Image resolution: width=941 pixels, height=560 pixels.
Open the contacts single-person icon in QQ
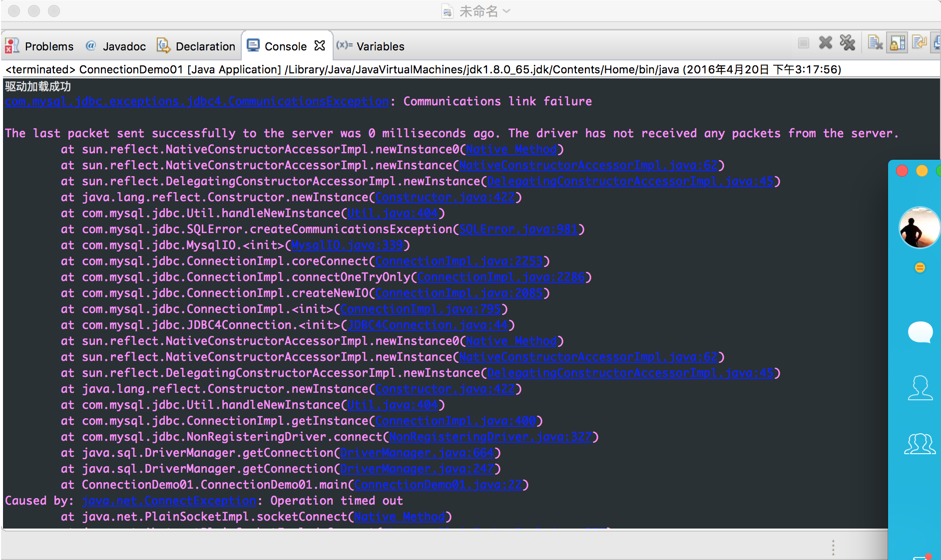(920, 388)
